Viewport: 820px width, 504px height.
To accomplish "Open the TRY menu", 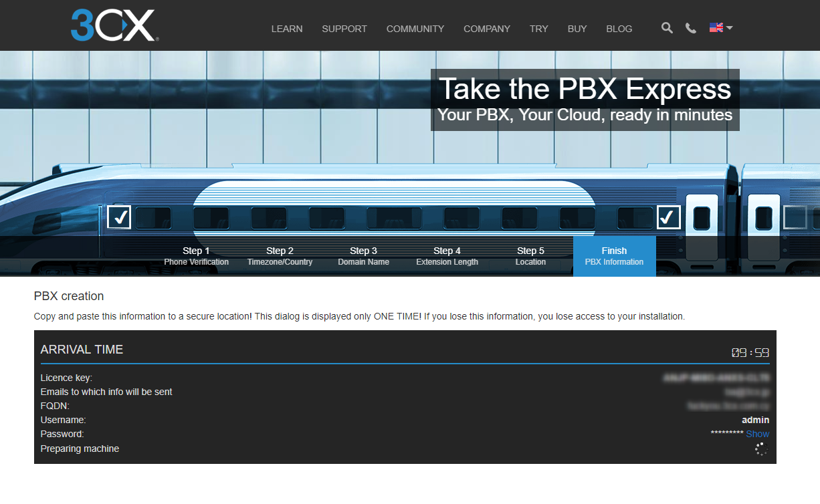I will pyautogui.click(x=539, y=29).
